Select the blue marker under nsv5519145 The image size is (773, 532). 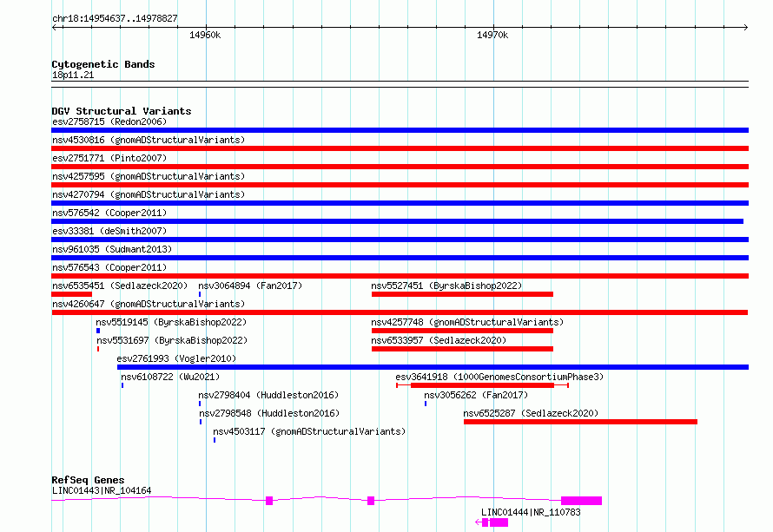tap(98, 331)
